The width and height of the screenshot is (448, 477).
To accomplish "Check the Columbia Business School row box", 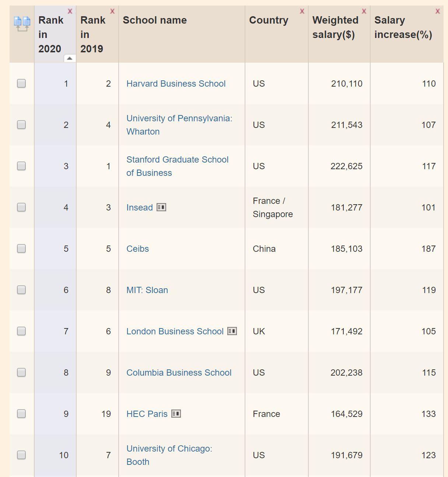I will click(21, 373).
